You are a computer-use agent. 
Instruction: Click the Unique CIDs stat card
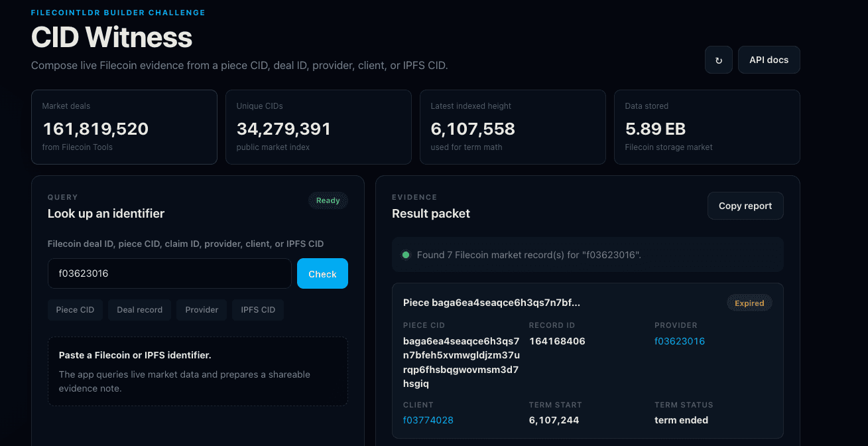click(x=318, y=127)
